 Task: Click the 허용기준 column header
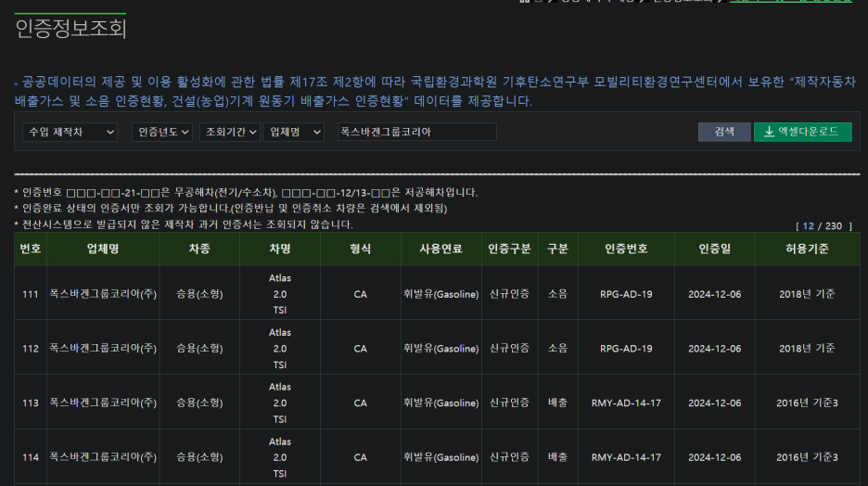(x=807, y=249)
